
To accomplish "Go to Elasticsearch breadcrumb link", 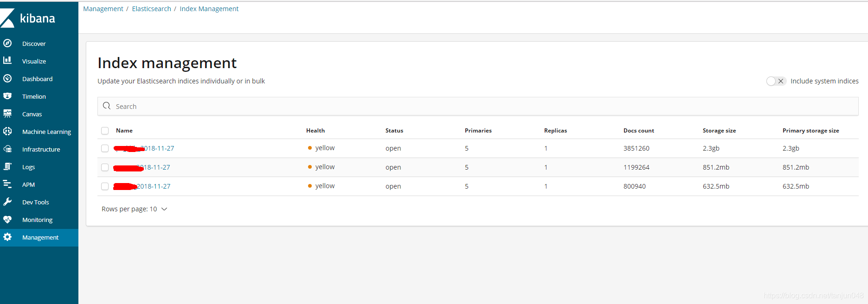I will 151,9.
